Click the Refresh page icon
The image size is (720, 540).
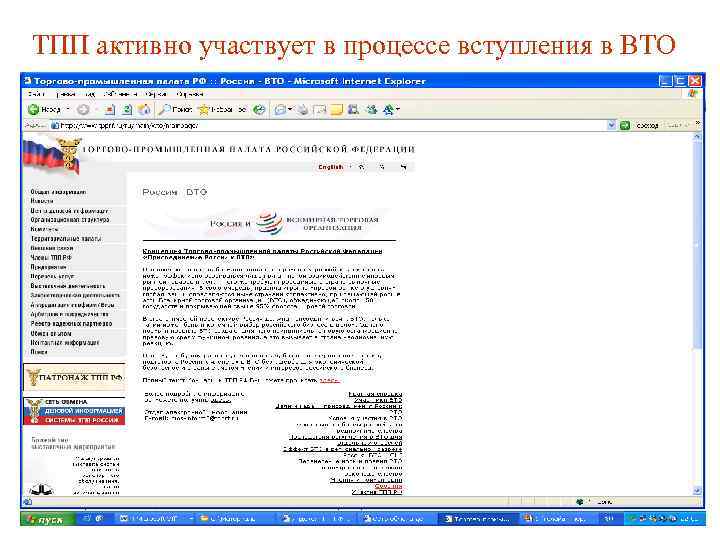127,109
